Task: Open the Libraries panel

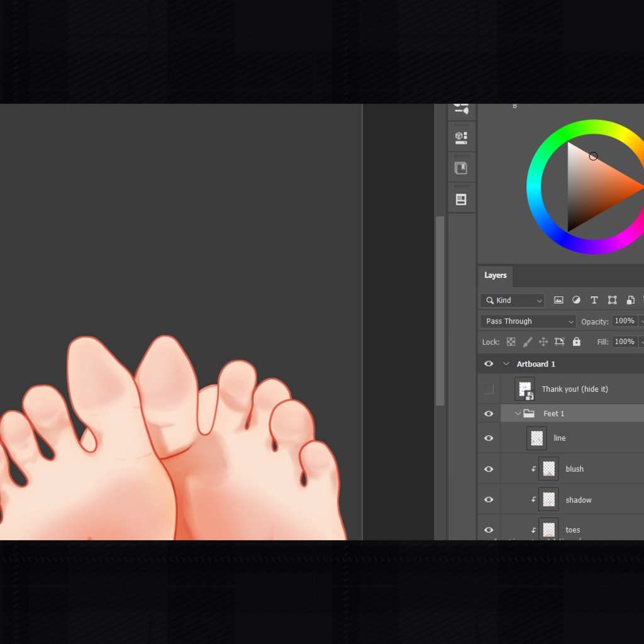Action: coord(462,167)
